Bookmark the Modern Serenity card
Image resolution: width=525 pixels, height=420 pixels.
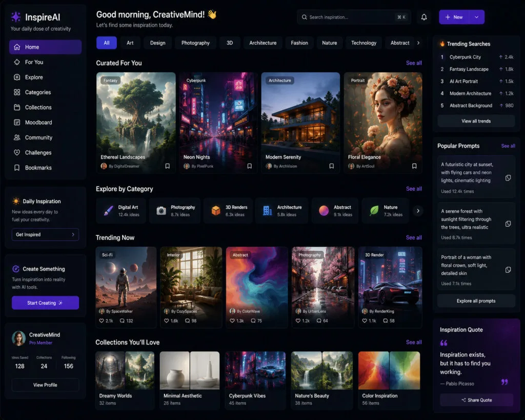coord(332,166)
